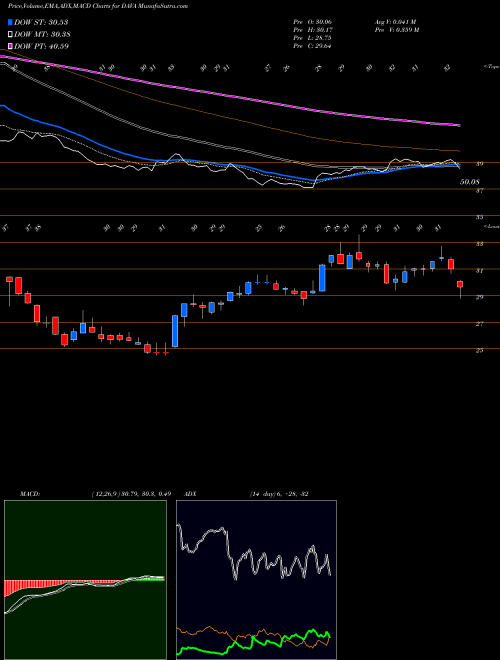Click the Lows marker label at right edge
The width and height of the screenshot is (500, 660).
491,226
